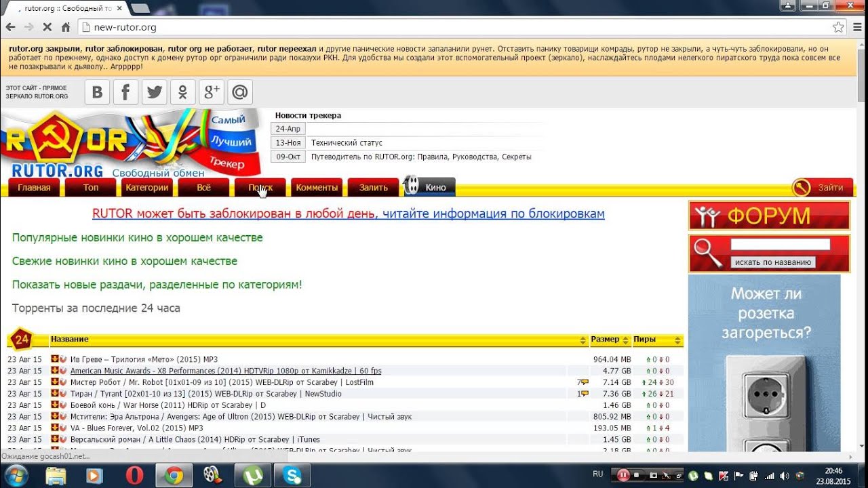Open the Главная menu tab

click(34, 188)
